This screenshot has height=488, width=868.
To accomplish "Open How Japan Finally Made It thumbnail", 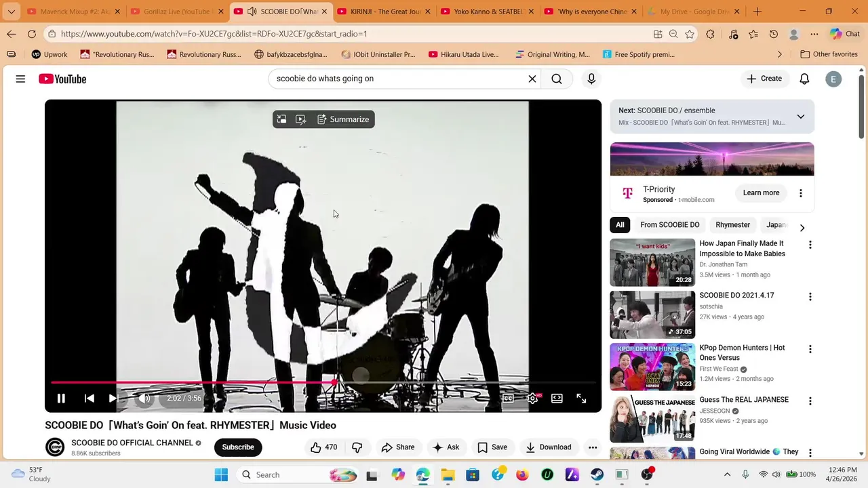I will [x=652, y=262].
